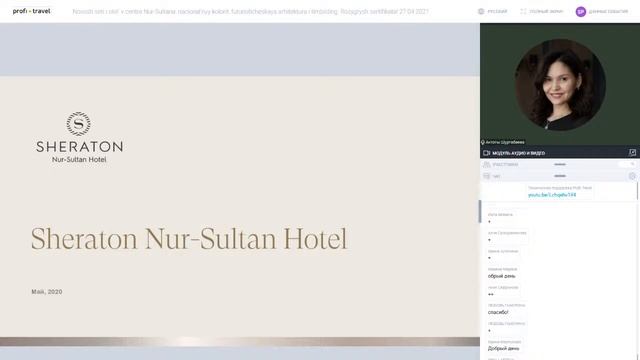Click the participants people icon

pos(487,164)
